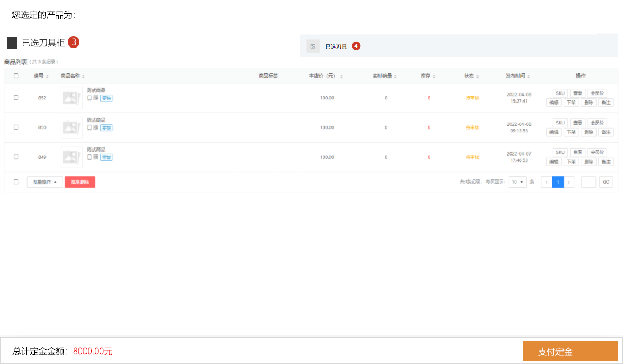Switch to the 已选刀具 tab
The width and height of the screenshot is (623, 364).
coord(336,46)
